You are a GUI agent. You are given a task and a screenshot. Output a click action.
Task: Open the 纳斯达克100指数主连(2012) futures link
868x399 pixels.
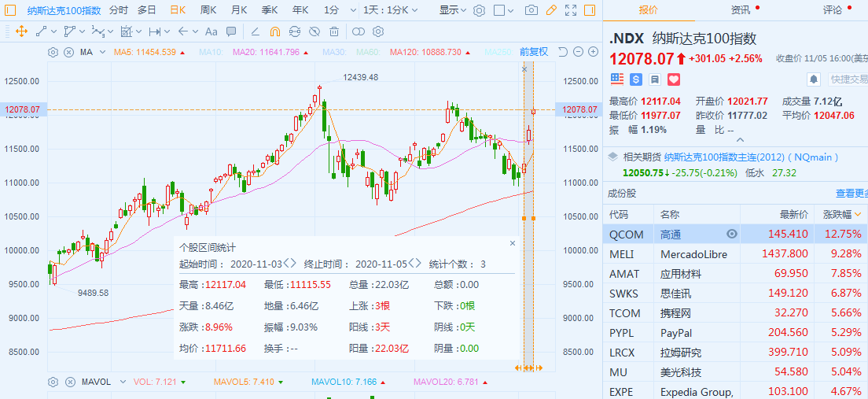(x=752, y=157)
